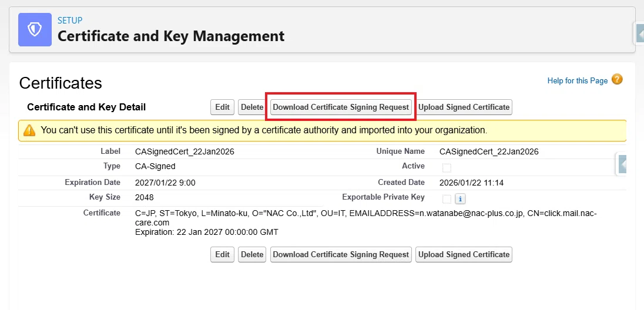The height and width of the screenshot is (310, 644).
Task: Click the certificate subject text starting C=JP
Action: [365, 218]
